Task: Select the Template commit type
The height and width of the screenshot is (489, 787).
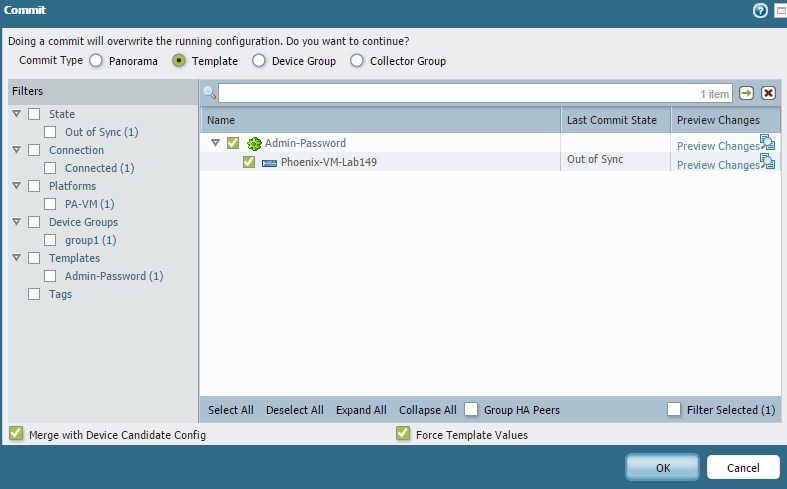Action: point(179,61)
